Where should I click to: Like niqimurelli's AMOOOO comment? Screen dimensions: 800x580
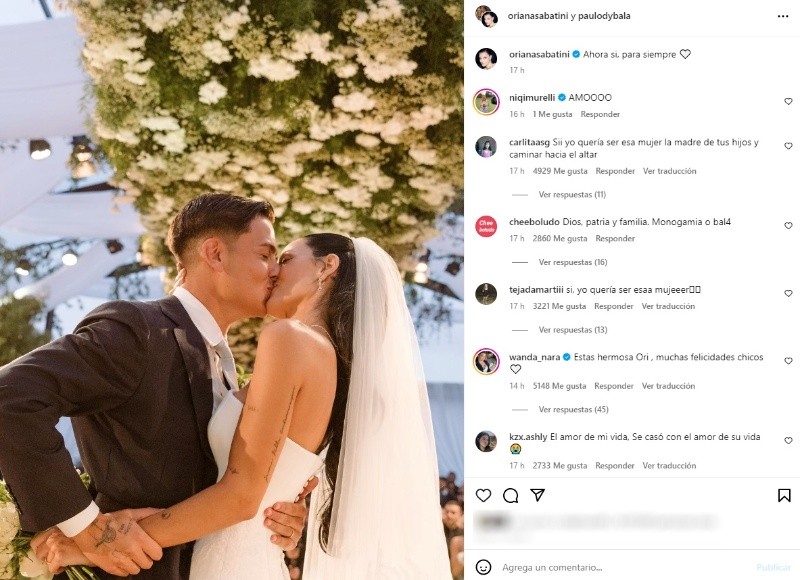coord(788,102)
